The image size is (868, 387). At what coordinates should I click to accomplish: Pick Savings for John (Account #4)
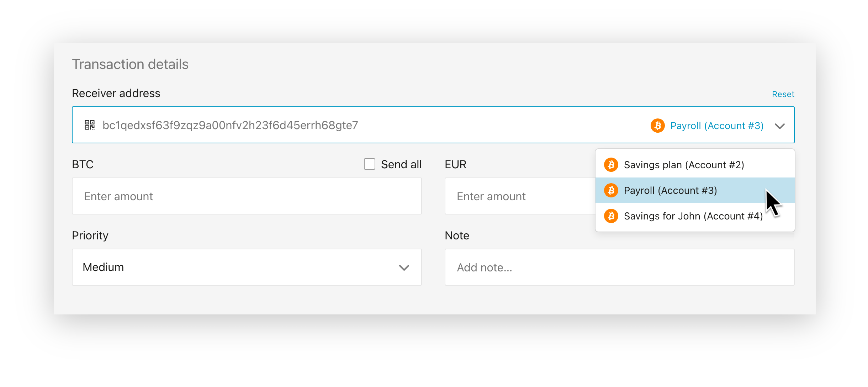click(x=693, y=216)
